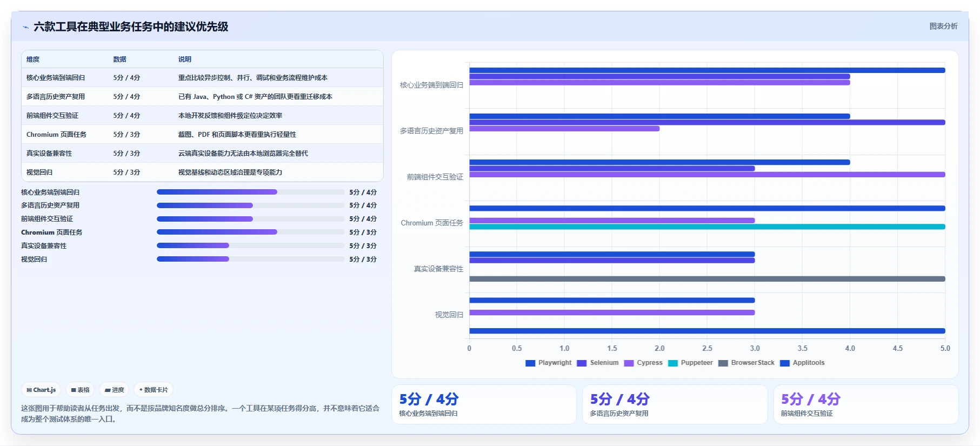The image size is (980, 446).
Task: Toggle the Selenium legend entry
Action: [x=597, y=363]
